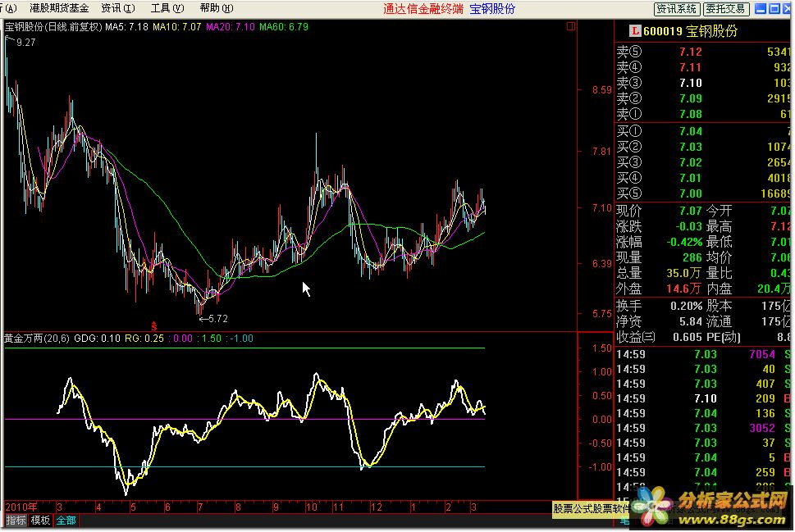Click the 卖① price 7.08

click(691, 115)
